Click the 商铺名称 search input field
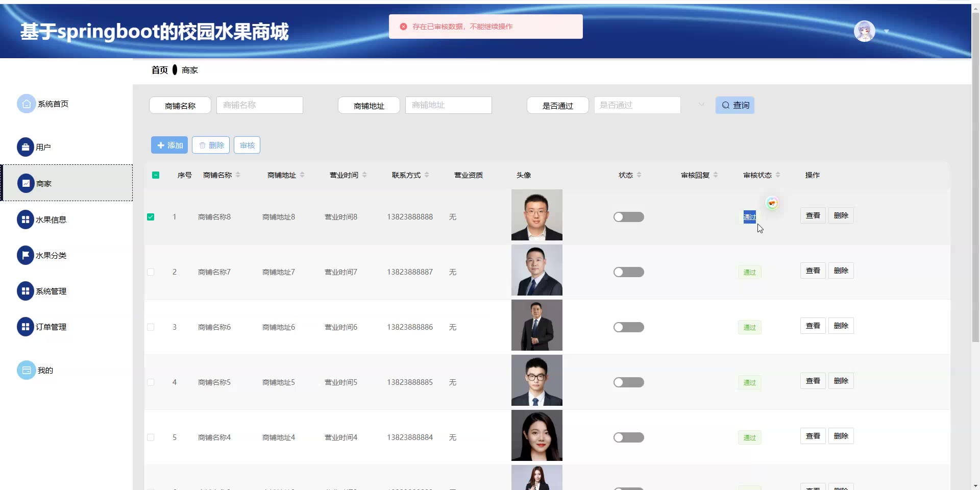The height and width of the screenshot is (490, 980). click(x=259, y=105)
